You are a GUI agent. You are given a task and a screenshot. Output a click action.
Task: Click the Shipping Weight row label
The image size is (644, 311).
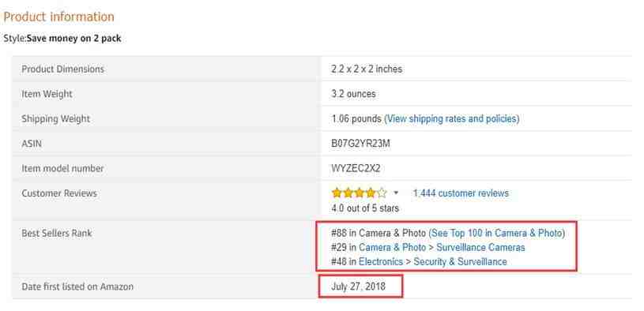click(56, 119)
